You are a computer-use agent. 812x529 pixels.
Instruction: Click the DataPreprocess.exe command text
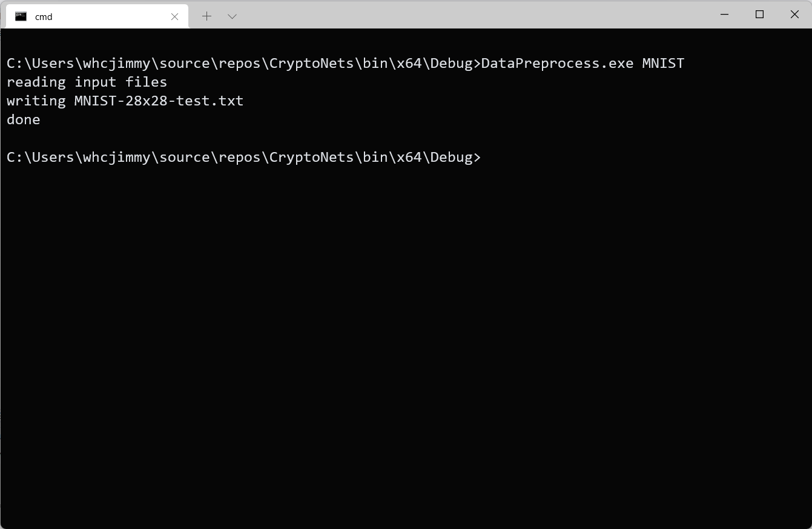coord(557,64)
